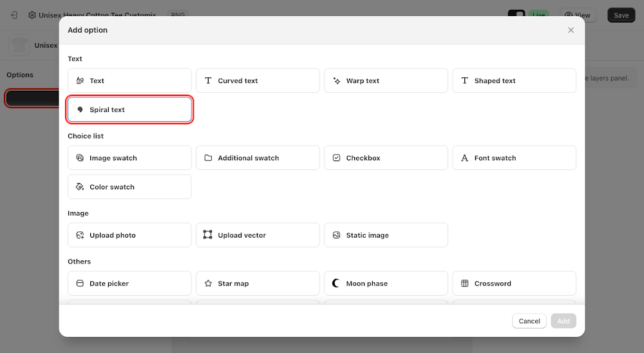This screenshot has height=353, width=644.
Task: Click the Star map star icon
Action: [x=208, y=283]
